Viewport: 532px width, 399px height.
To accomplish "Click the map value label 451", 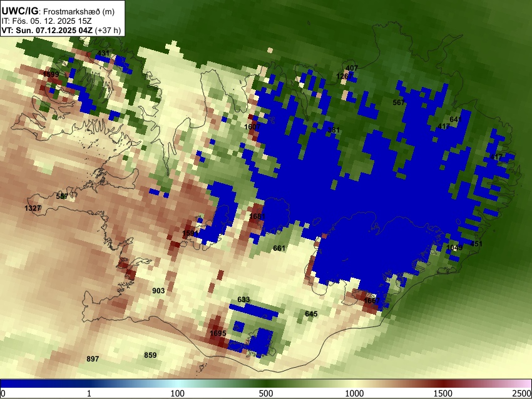I will (x=476, y=244).
